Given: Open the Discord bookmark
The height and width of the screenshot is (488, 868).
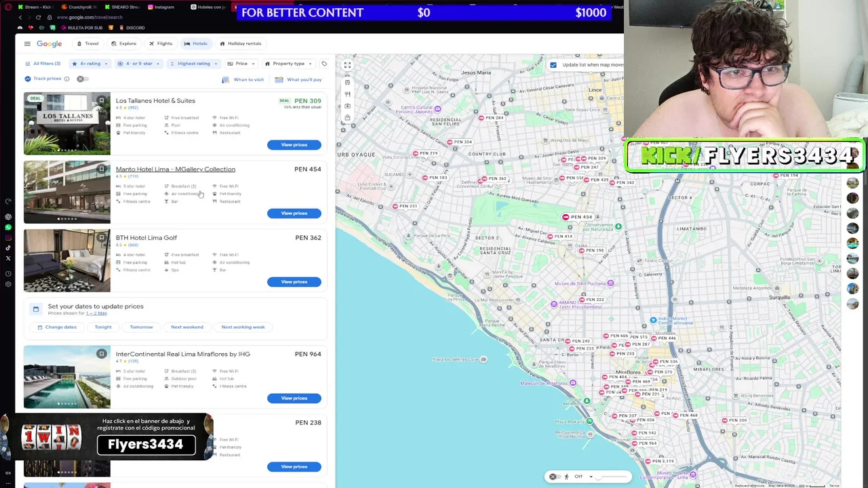Looking at the screenshot, I should (132, 28).
